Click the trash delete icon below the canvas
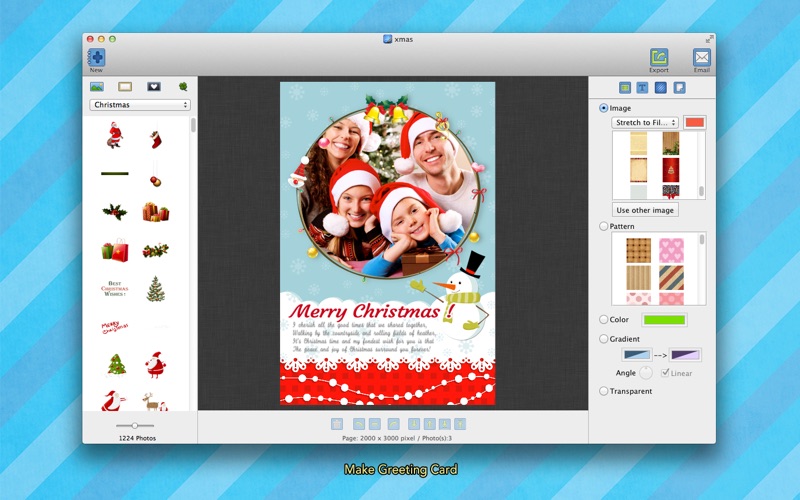The width and height of the screenshot is (800, 500). pyautogui.click(x=337, y=424)
